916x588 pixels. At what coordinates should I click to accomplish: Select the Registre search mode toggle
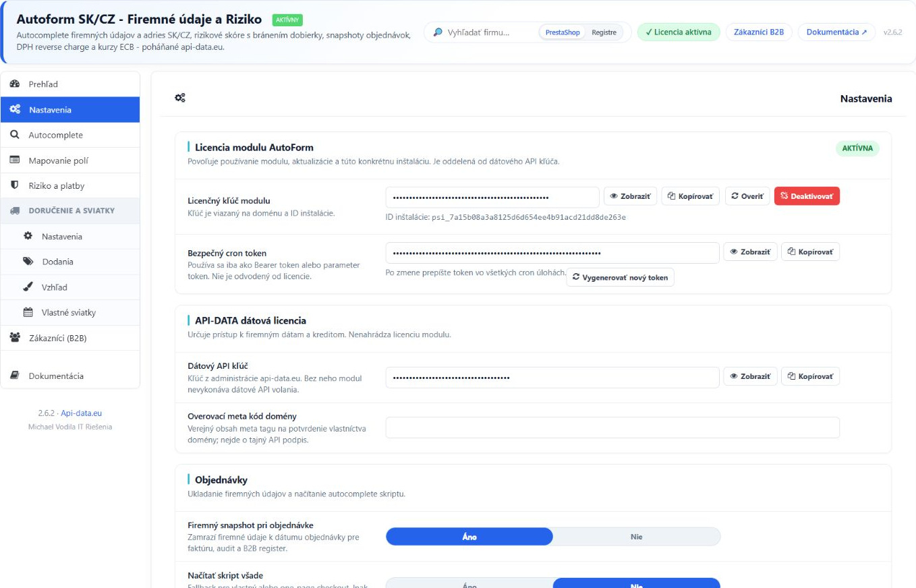click(604, 32)
